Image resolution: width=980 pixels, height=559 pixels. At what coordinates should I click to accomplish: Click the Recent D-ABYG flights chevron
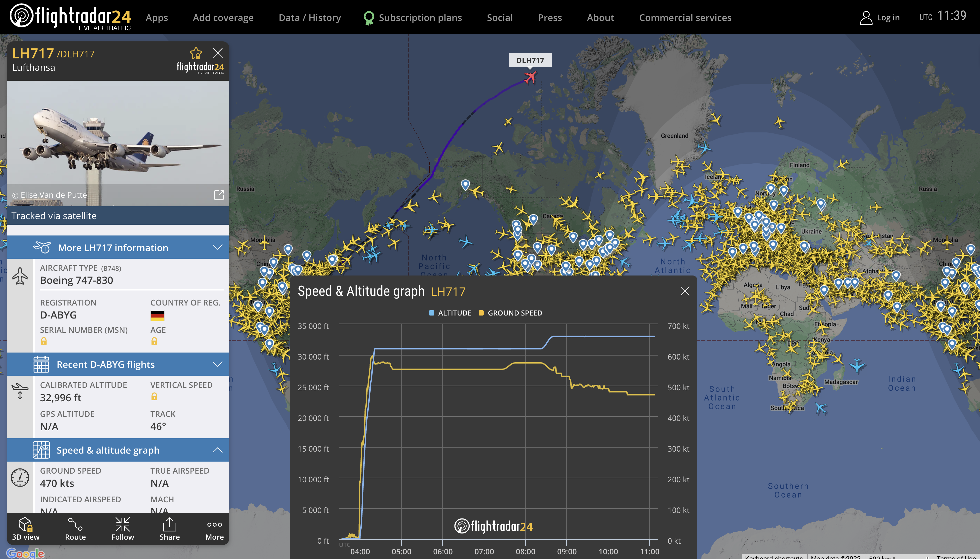coord(218,364)
